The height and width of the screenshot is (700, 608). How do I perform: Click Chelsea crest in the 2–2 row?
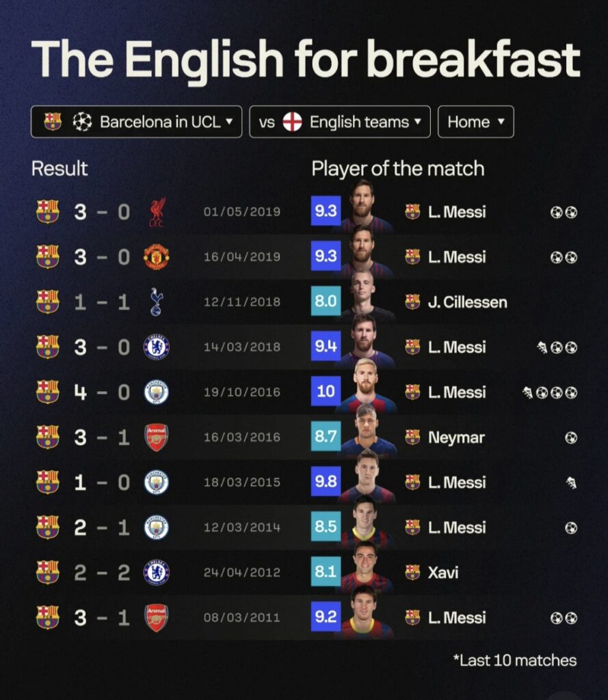[x=157, y=573]
